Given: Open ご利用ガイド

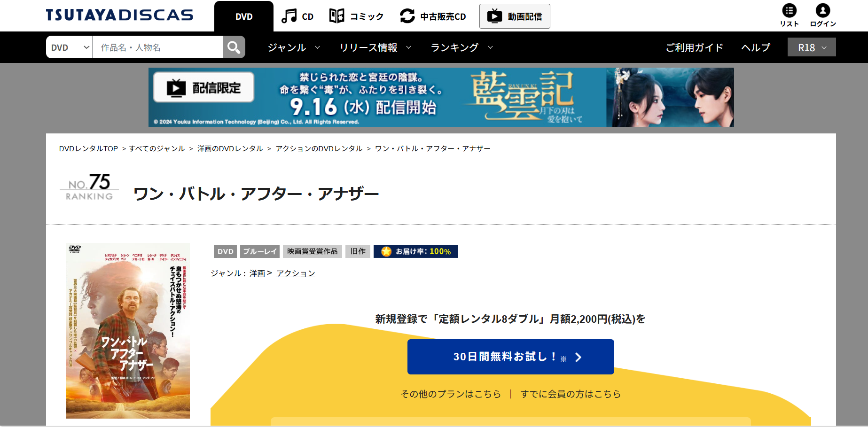Looking at the screenshot, I should coord(694,47).
